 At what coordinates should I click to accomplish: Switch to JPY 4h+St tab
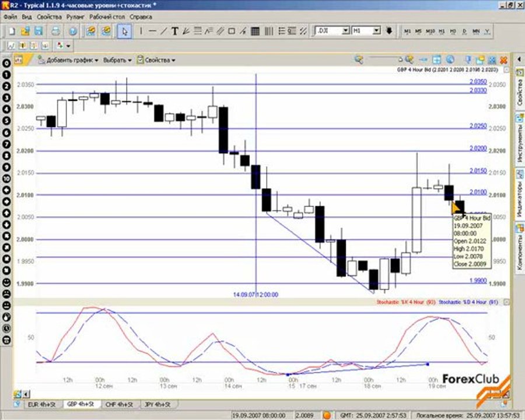click(157, 405)
